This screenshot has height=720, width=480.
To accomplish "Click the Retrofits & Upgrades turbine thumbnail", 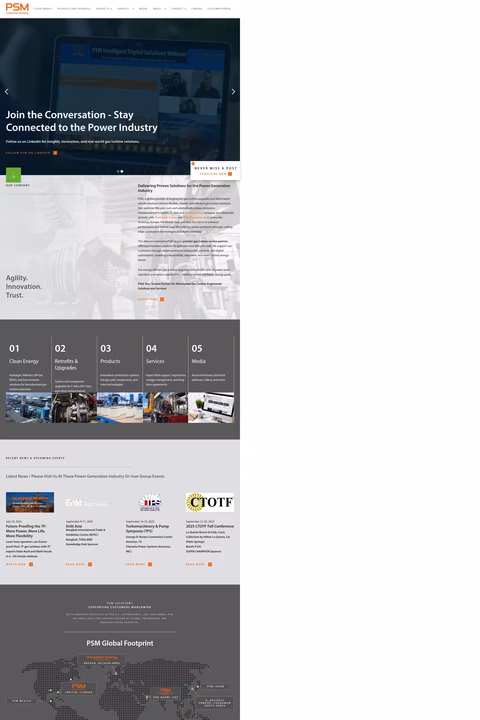I will [x=74, y=407].
